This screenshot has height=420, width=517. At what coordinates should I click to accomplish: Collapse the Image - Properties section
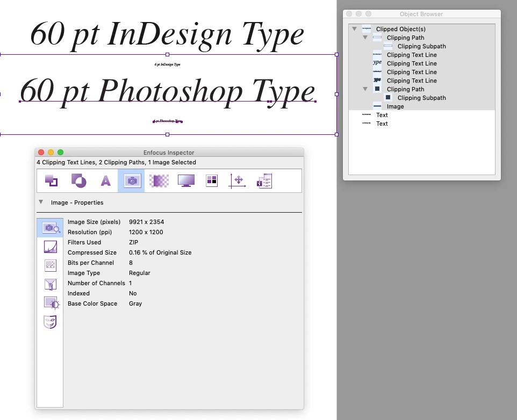41,202
